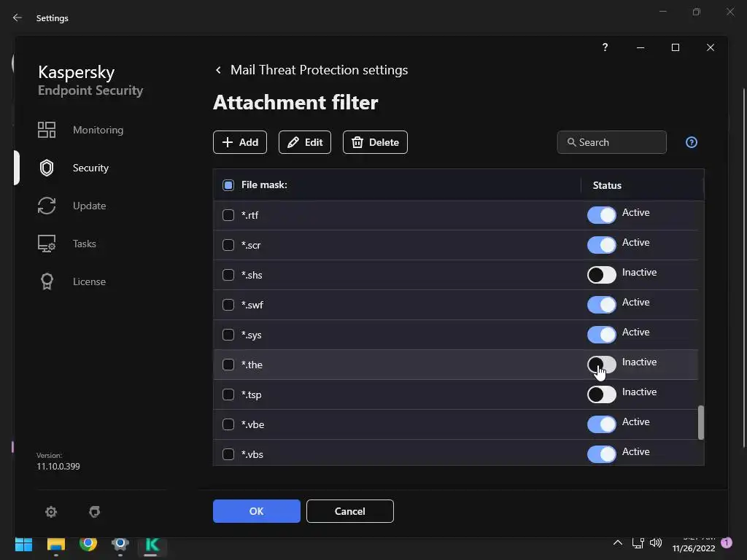Select the *.vbe checkbox
This screenshot has width=747, height=560.
(228, 424)
